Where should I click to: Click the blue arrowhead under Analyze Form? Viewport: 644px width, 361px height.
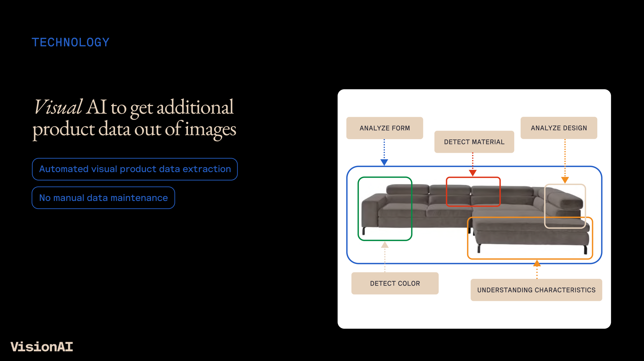384,162
